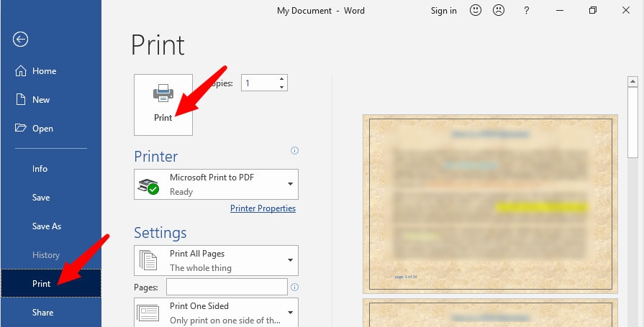
Task: Click the info icon next to Printer heading
Action: (x=294, y=151)
